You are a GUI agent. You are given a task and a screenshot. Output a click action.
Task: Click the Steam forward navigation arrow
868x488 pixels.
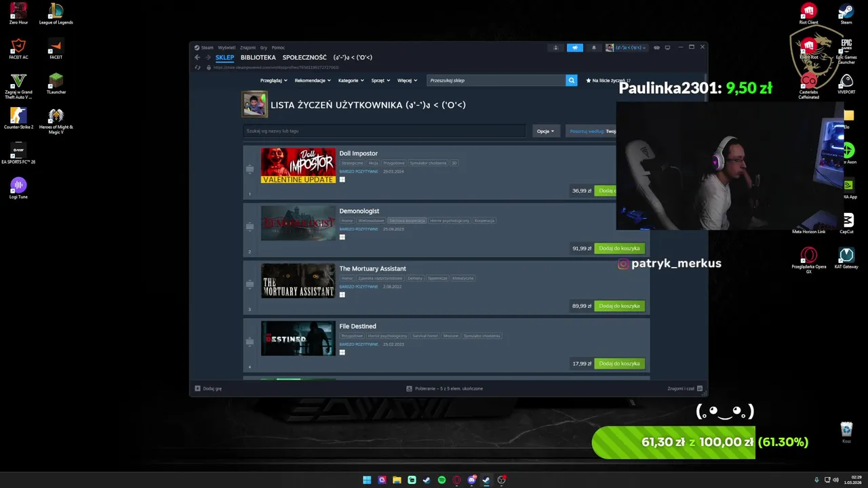point(208,58)
